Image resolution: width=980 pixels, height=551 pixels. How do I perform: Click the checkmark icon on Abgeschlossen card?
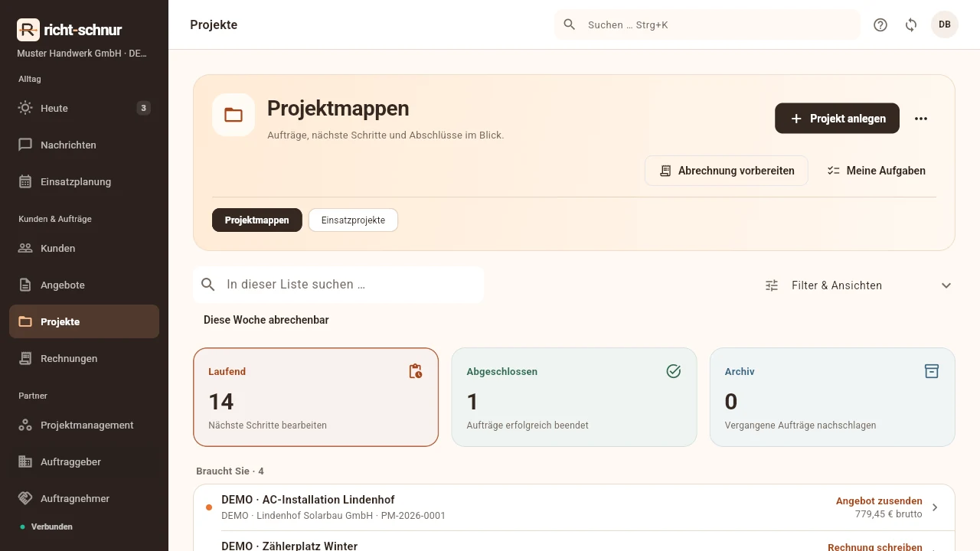[674, 371]
